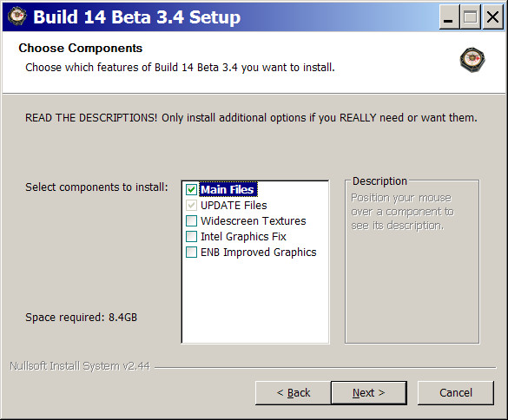Enable the Widescreen Textures checkbox
The width and height of the screenshot is (508, 420).
pos(191,221)
